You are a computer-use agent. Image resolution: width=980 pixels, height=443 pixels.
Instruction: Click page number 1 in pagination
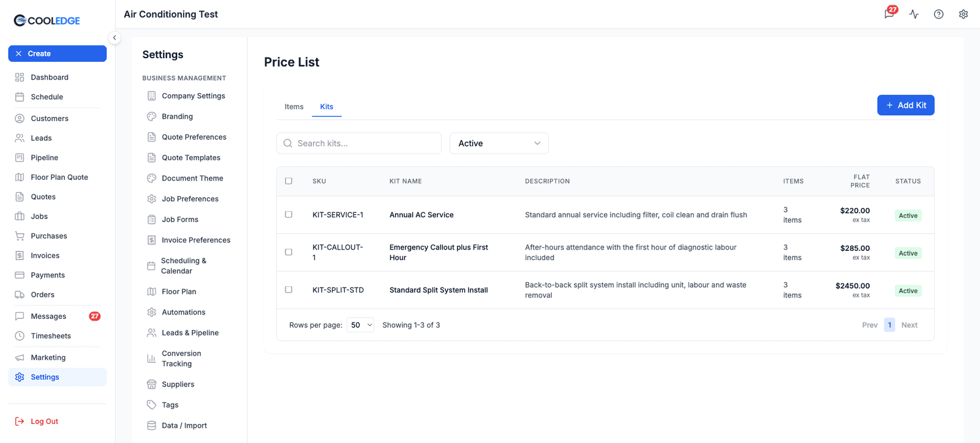click(x=889, y=325)
